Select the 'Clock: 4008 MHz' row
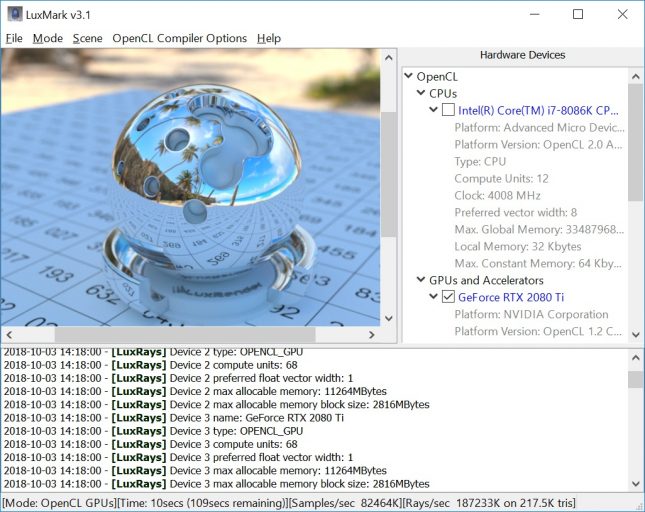645x512 pixels. tap(497, 195)
